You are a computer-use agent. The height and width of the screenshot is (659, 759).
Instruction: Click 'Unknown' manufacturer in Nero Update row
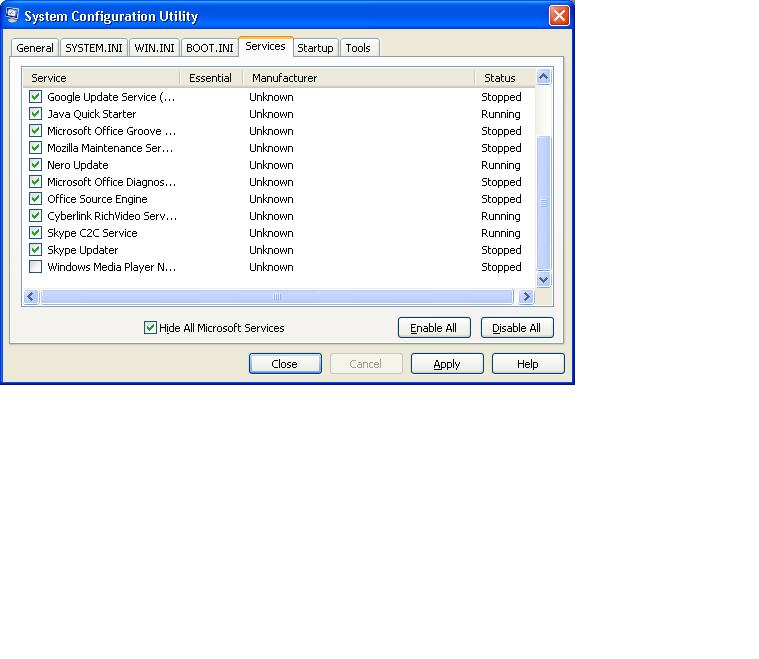[271, 165]
